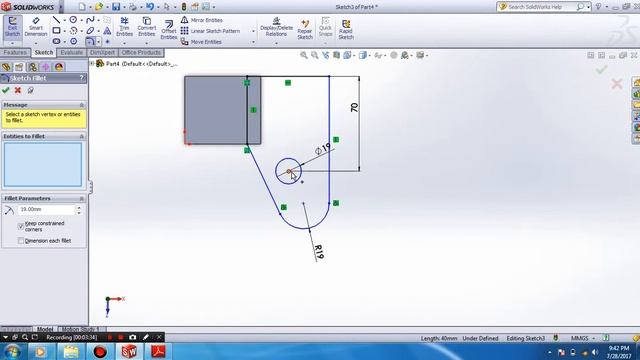The image size is (640, 360).
Task: Confirm sketch with corner green checkmark
Action: click(x=601, y=70)
